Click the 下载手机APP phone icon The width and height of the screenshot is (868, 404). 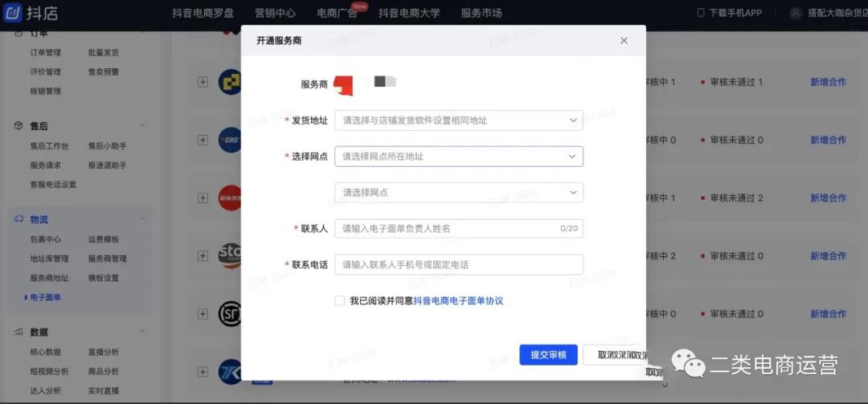pyautogui.click(x=701, y=13)
